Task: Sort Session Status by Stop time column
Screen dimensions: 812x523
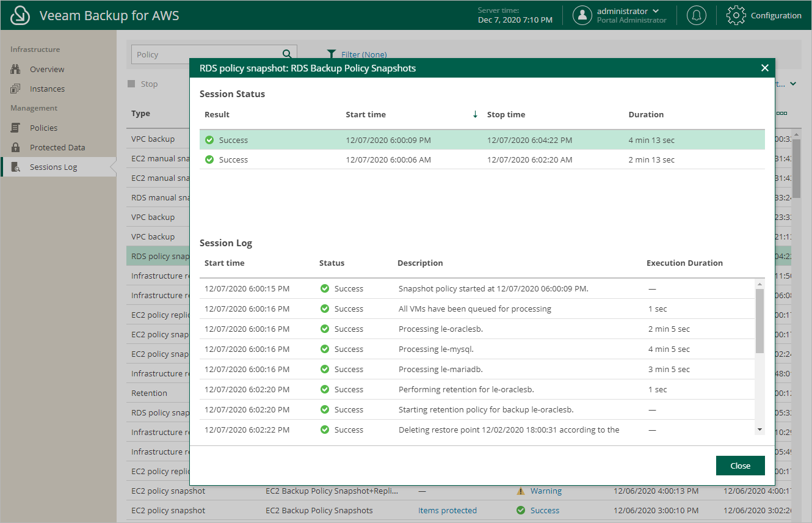Action: (x=506, y=114)
